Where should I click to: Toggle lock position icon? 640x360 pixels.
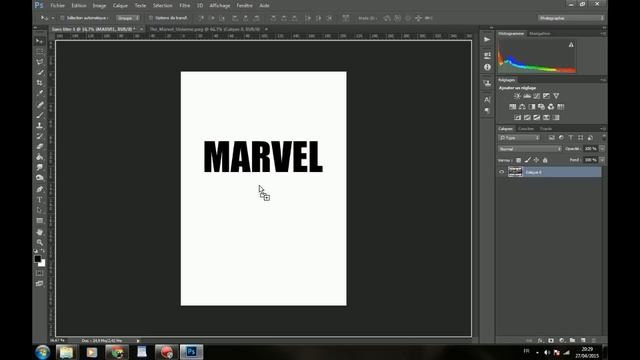click(x=536, y=160)
